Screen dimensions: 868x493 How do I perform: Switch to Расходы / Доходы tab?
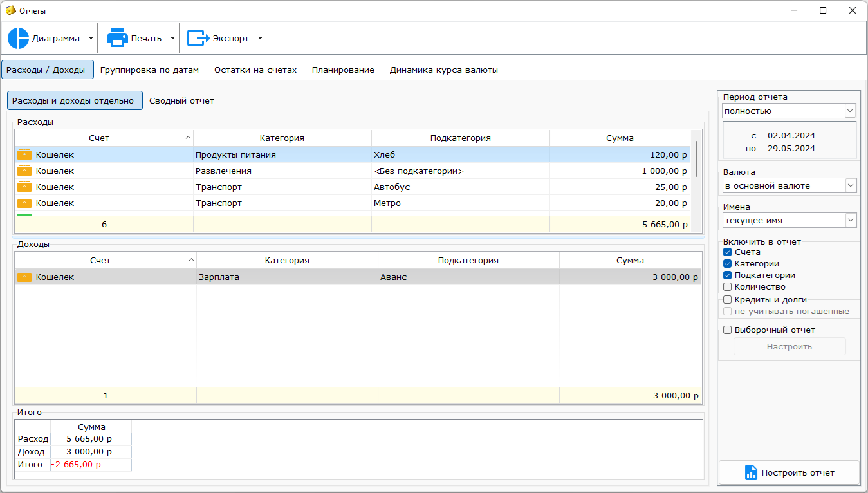click(x=48, y=70)
